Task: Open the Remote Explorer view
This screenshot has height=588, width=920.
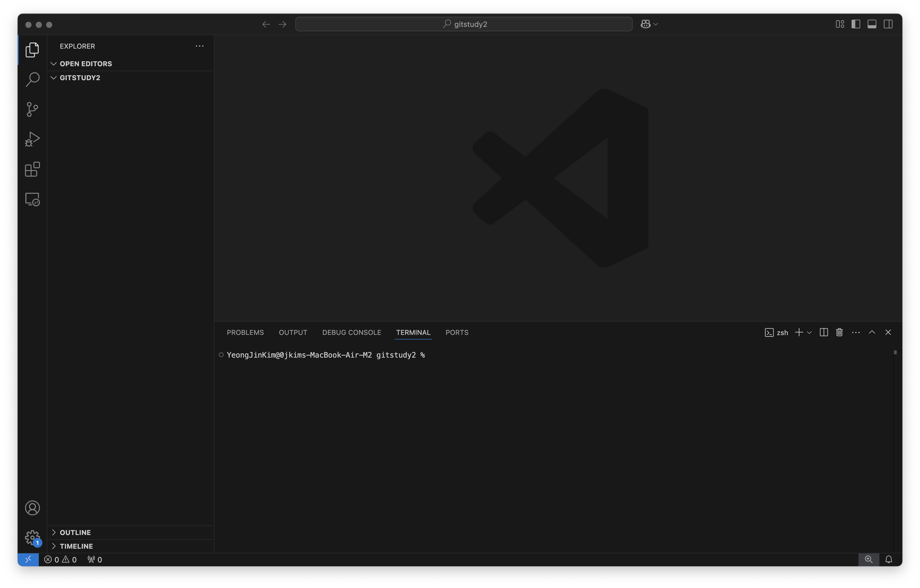Action: [33, 199]
